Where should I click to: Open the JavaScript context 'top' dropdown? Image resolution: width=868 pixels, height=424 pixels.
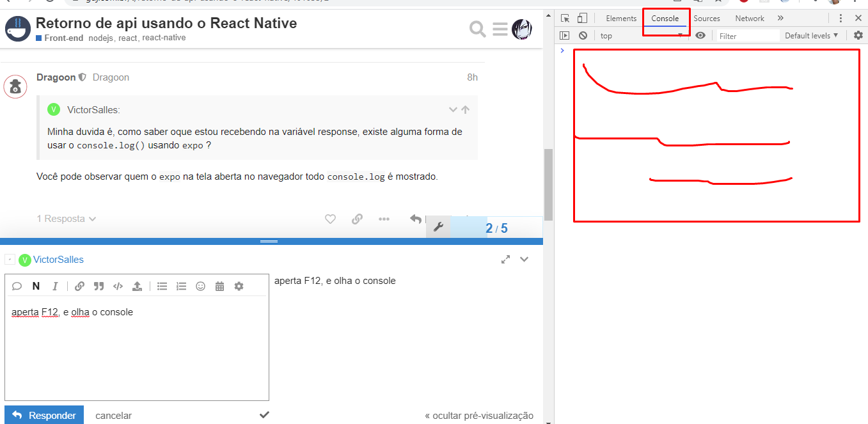(642, 36)
